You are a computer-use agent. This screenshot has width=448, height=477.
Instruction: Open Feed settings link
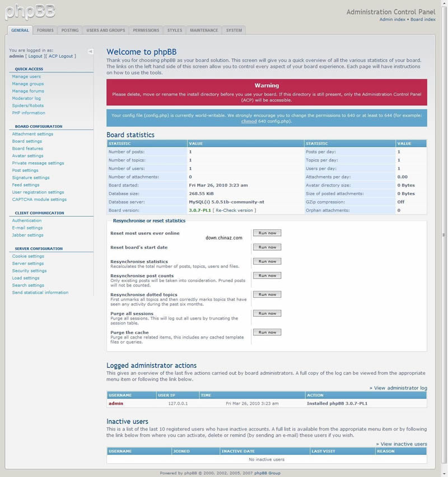click(x=26, y=185)
